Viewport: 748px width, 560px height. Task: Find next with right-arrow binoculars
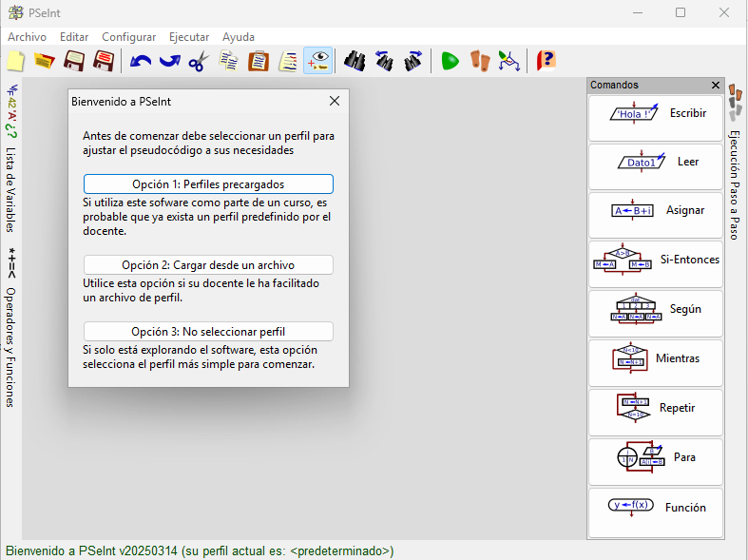[413, 61]
